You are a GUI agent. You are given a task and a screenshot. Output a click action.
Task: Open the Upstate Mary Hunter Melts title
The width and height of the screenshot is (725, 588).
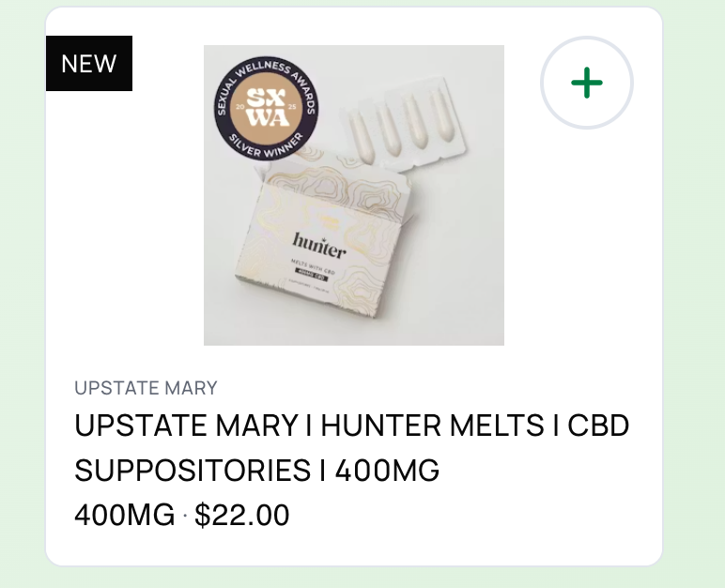pos(351,447)
